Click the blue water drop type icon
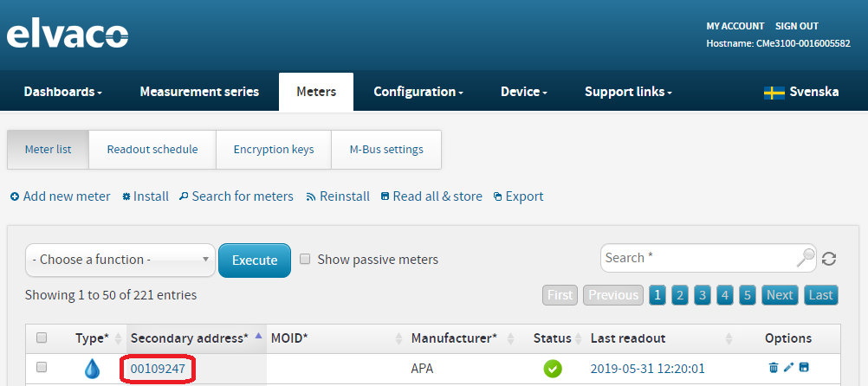 point(92,369)
